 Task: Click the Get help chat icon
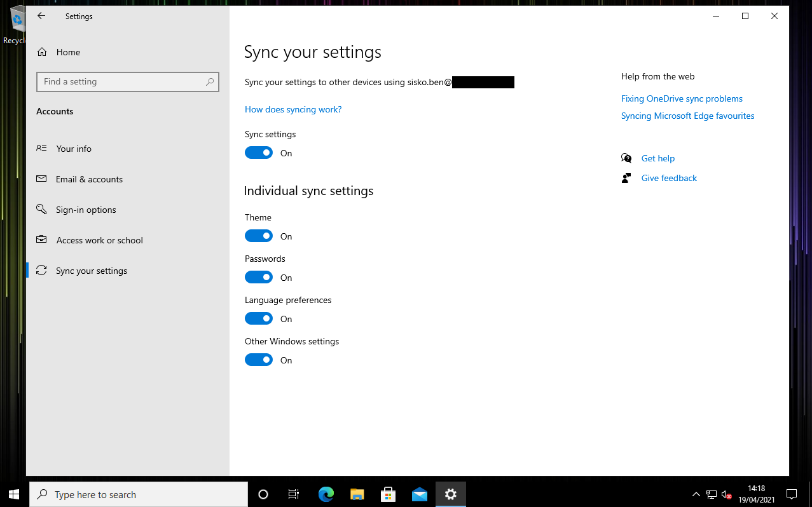click(x=626, y=158)
